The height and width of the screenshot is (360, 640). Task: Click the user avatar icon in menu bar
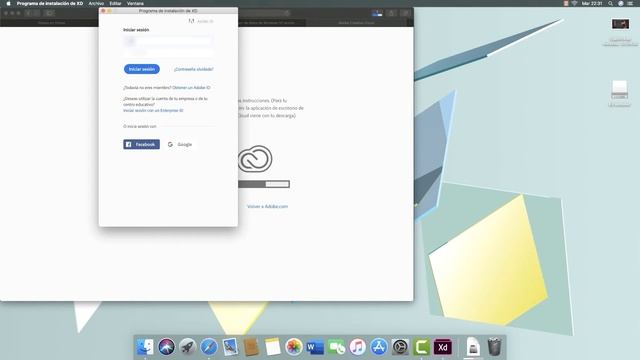click(x=620, y=3)
